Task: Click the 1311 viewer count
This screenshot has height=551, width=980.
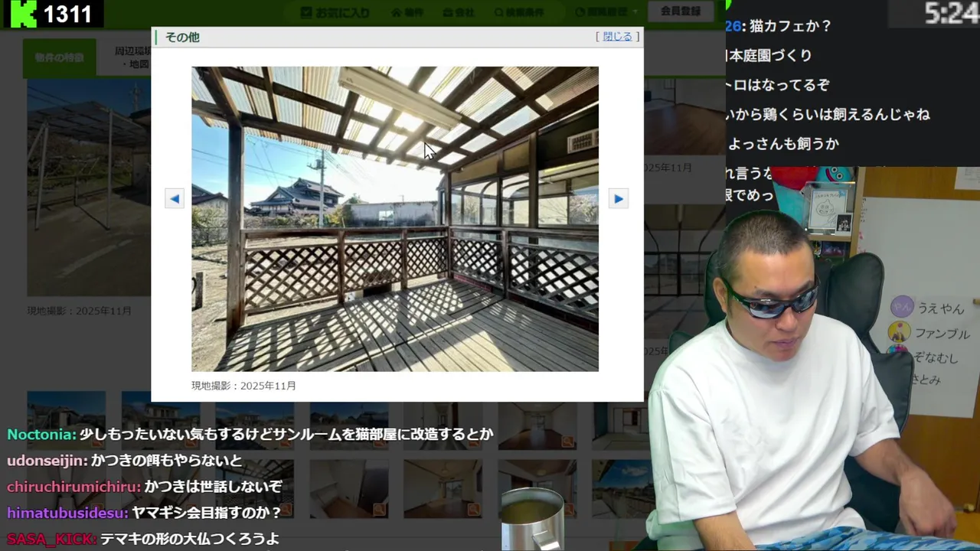Action: click(67, 14)
